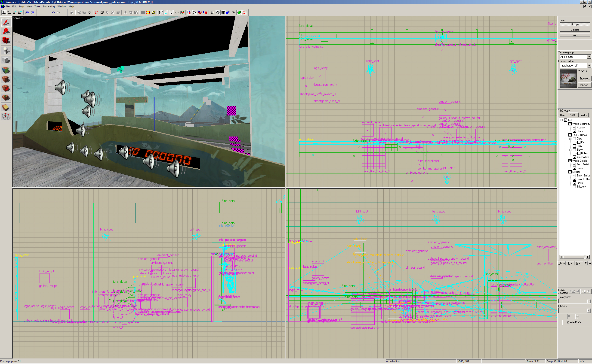Check the Clips visgroup checkbox
This screenshot has height=364, width=592.
574,139
